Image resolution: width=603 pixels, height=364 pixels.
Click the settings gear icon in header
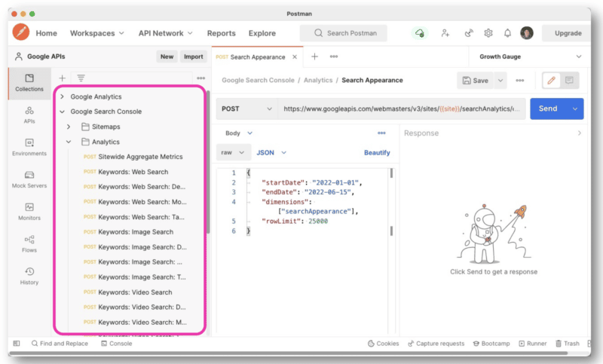coord(488,33)
